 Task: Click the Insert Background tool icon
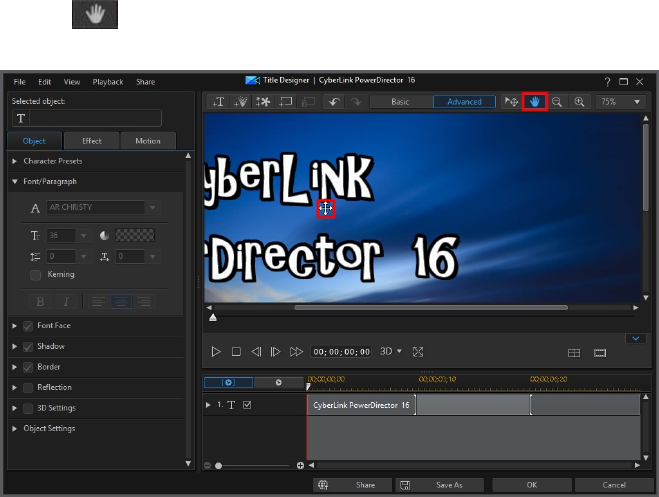coord(286,102)
